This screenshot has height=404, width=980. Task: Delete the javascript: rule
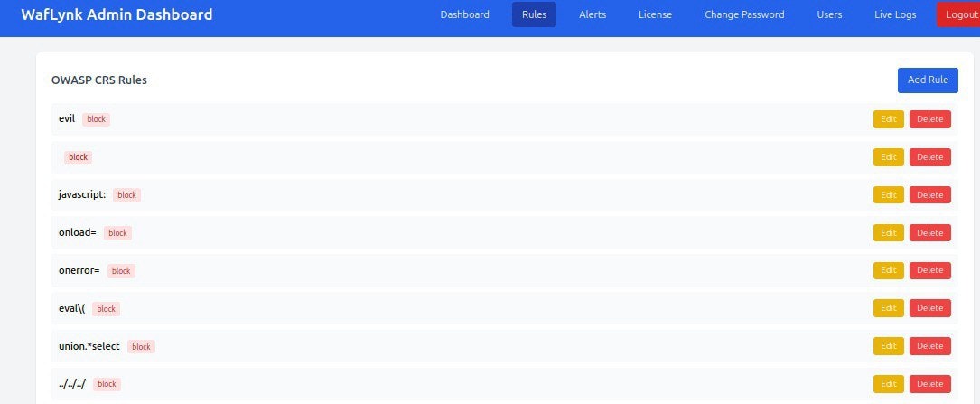point(930,194)
